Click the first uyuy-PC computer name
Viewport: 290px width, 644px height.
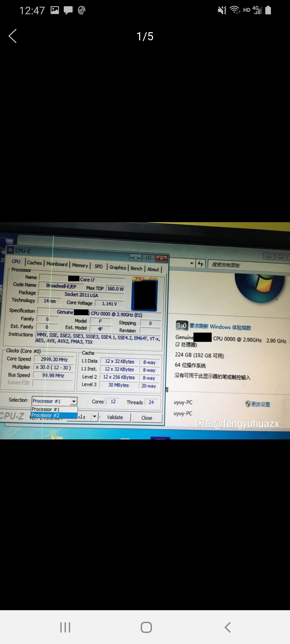coord(183,402)
